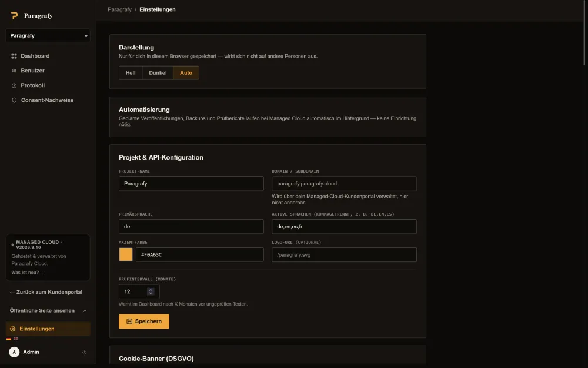Click the 'Automatisierung' section heading
The height and width of the screenshot is (368, 588).
tap(145, 110)
